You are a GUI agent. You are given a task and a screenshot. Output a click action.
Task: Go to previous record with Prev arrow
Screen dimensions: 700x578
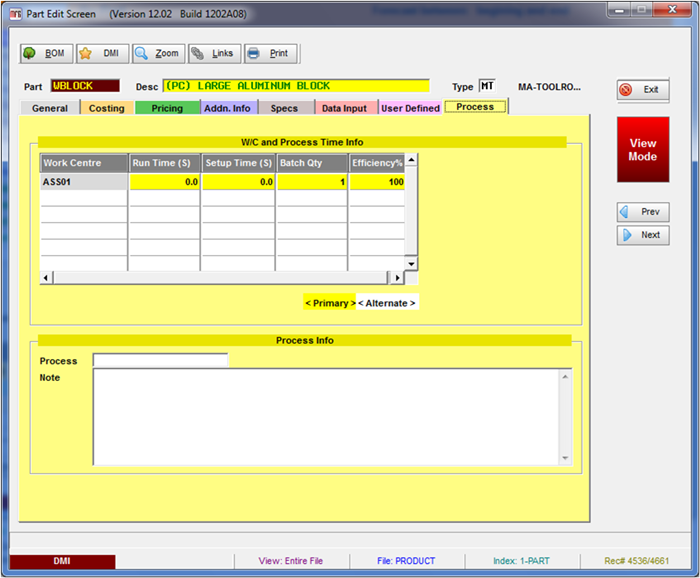pyautogui.click(x=643, y=212)
